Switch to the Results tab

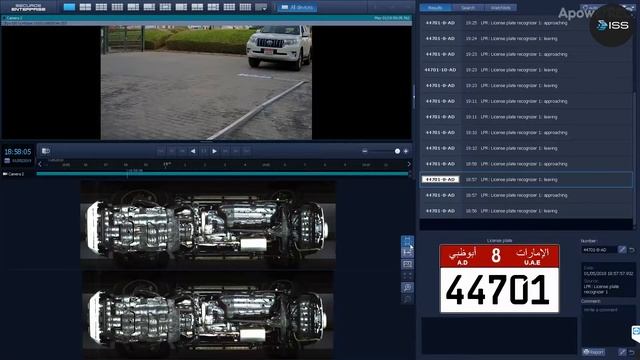(x=435, y=8)
